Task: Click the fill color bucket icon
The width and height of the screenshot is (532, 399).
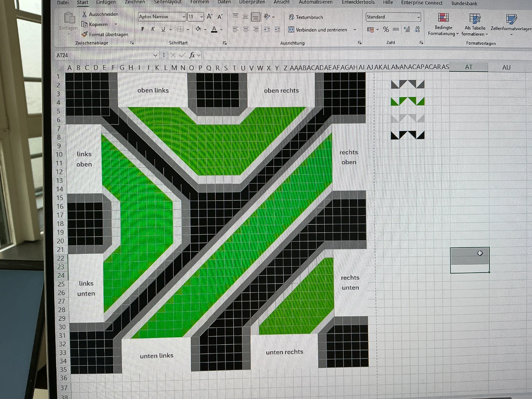Action: (x=198, y=29)
